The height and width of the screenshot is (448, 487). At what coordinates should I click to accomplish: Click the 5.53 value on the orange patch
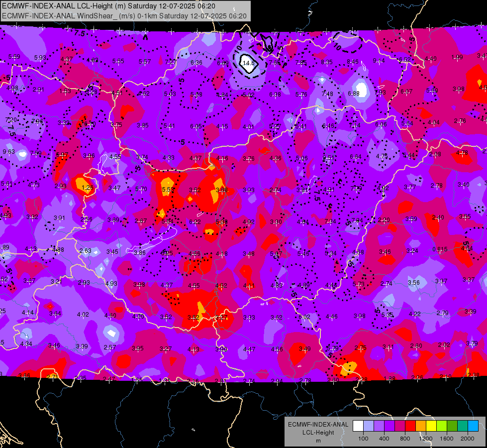[168, 190]
